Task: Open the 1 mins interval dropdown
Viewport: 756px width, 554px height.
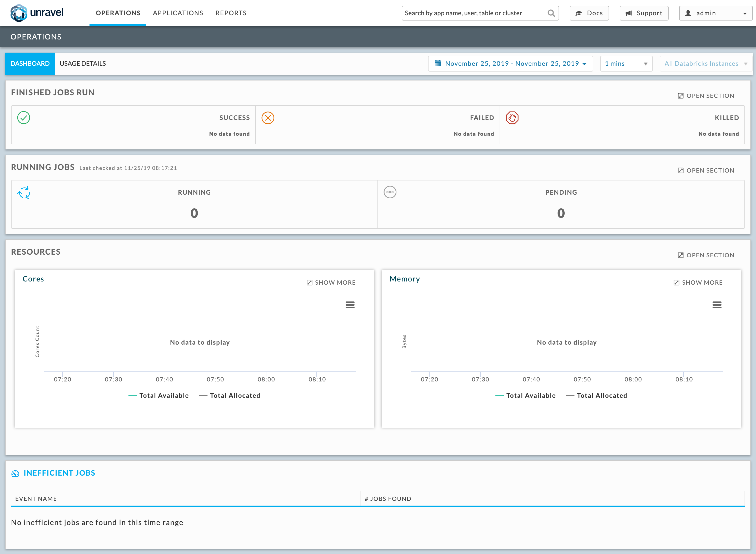Action: [x=626, y=64]
